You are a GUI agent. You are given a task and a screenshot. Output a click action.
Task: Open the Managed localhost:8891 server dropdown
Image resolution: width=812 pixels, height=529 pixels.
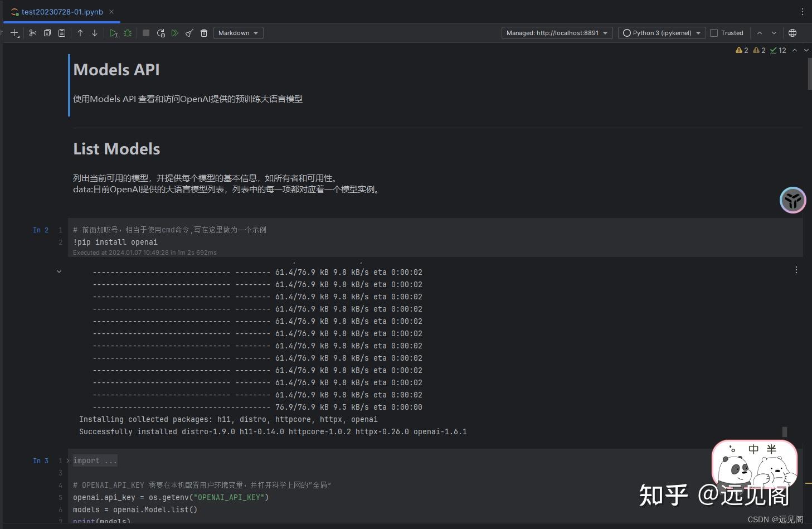556,32
